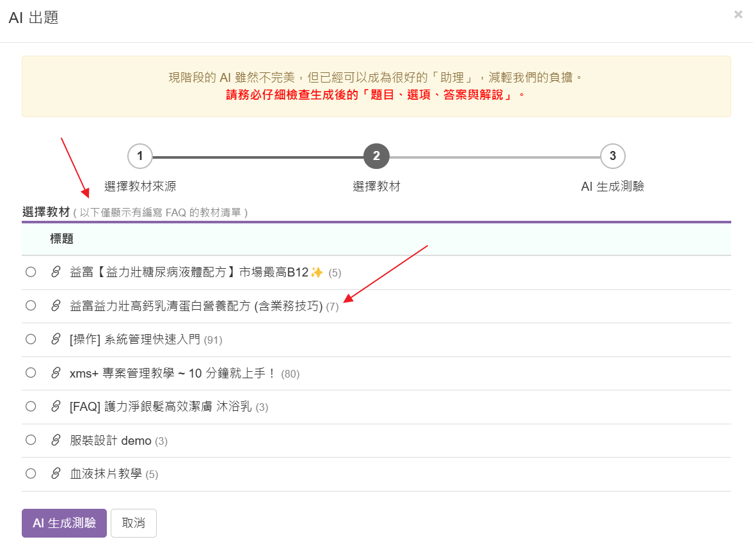753x560 pixels.
Task: Jump to step 3 AI 生成測驗 circle
Action: pyautogui.click(x=612, y=156)
